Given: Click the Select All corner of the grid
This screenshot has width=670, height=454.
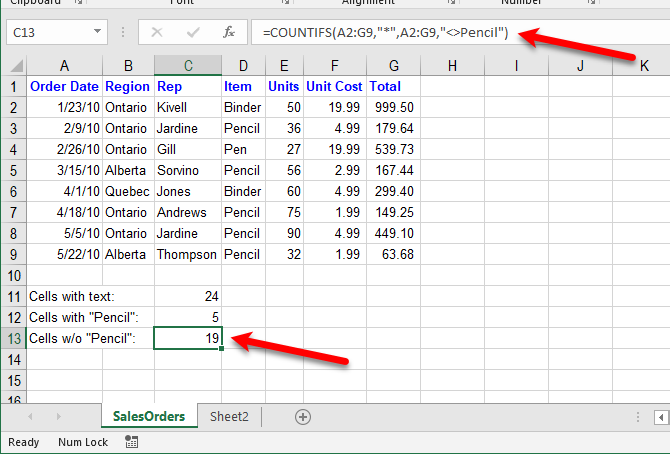Looking at the screenshot, I should click(13, 66).
